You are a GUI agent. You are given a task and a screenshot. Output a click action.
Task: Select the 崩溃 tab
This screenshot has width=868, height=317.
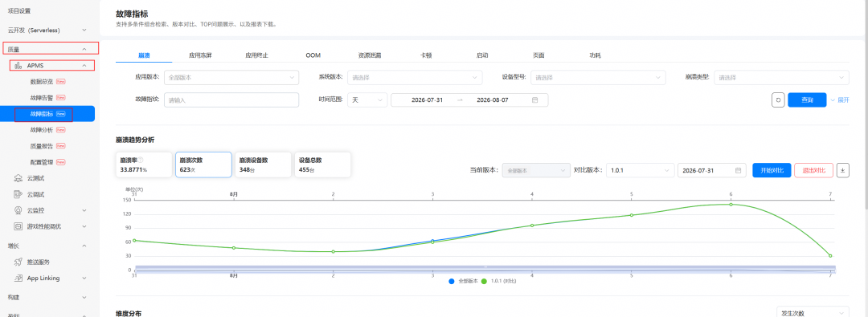click(x=144, y=55)
